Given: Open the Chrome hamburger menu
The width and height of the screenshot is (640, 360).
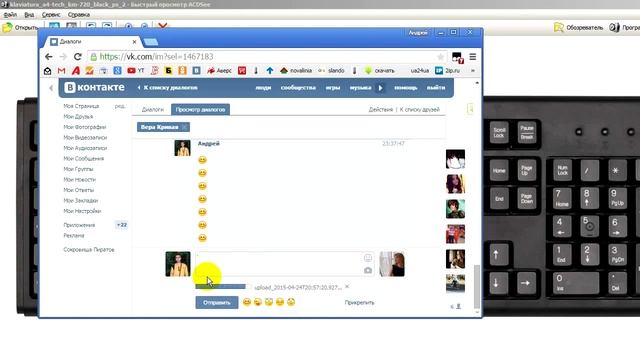Looking at the screenshot, I should (473, 57).
